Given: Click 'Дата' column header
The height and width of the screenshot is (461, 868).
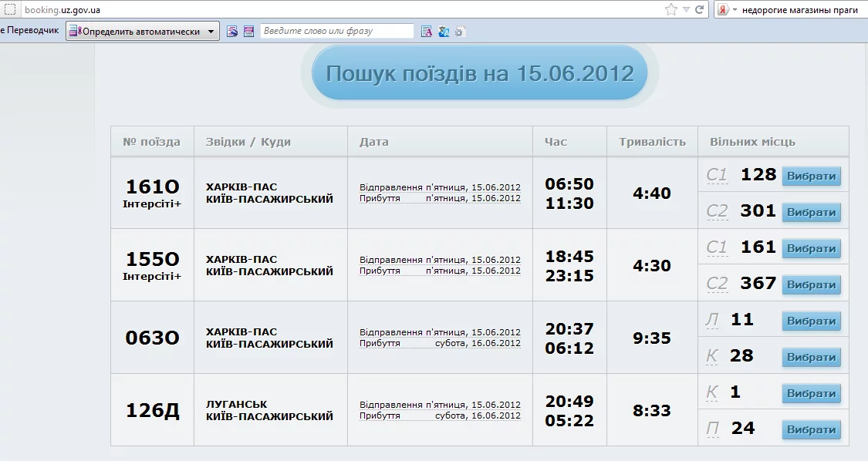Looking at the screenshot, I should pyautogui.click(x=374, y=142).
